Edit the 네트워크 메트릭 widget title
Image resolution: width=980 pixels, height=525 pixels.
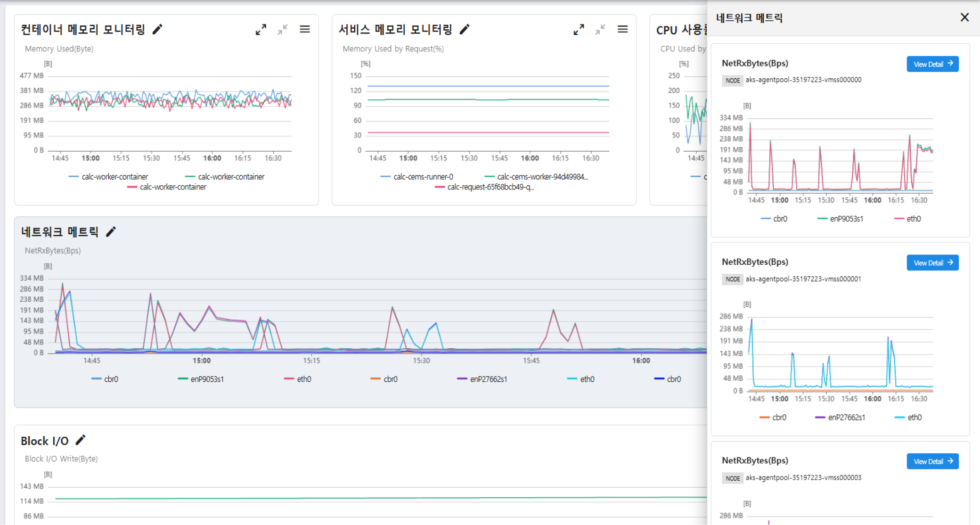111,232
